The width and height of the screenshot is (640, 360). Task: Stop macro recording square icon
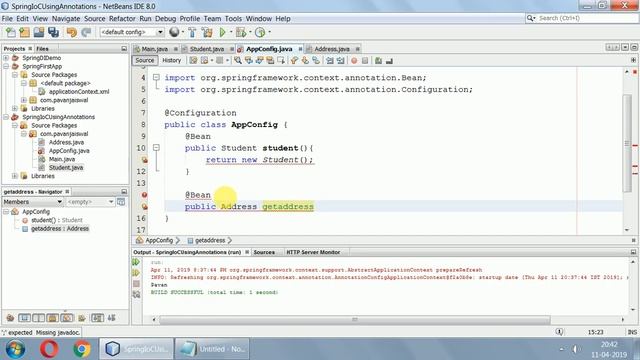tap(365, 60)
